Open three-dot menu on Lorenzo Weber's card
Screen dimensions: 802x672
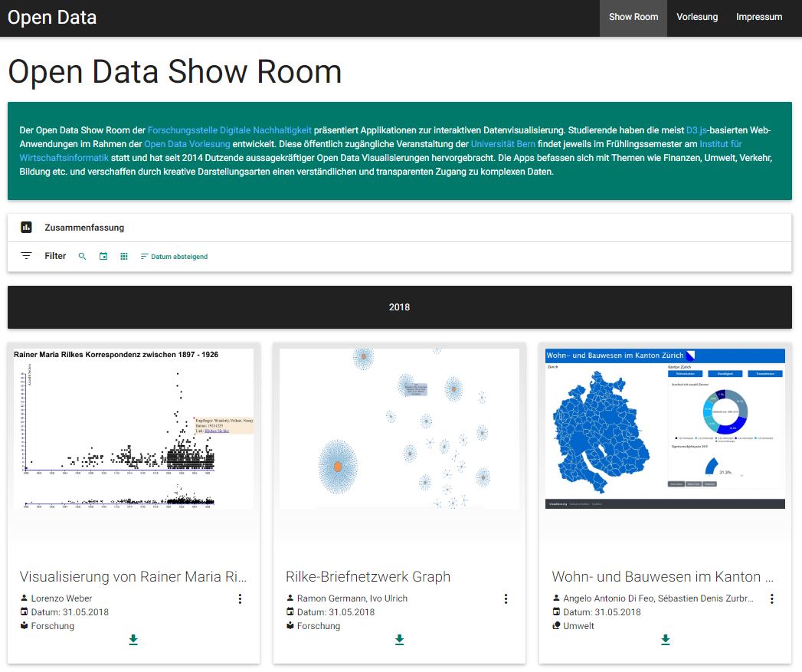[x=240, y=598]
